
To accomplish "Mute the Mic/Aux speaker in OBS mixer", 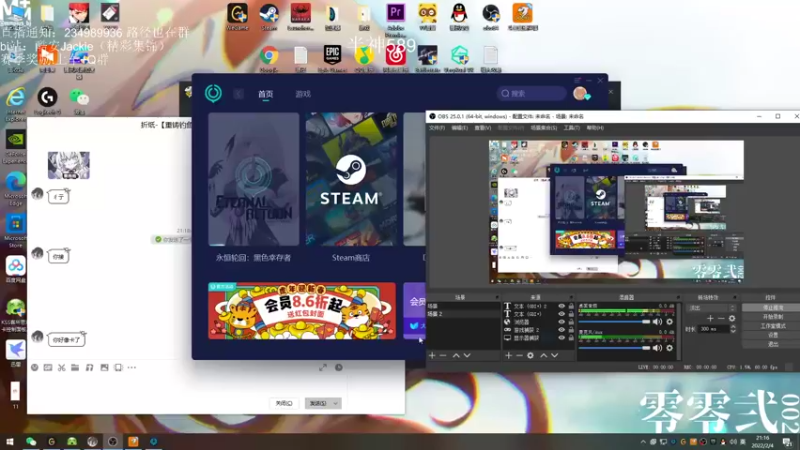I will click(x=658, y=348).
